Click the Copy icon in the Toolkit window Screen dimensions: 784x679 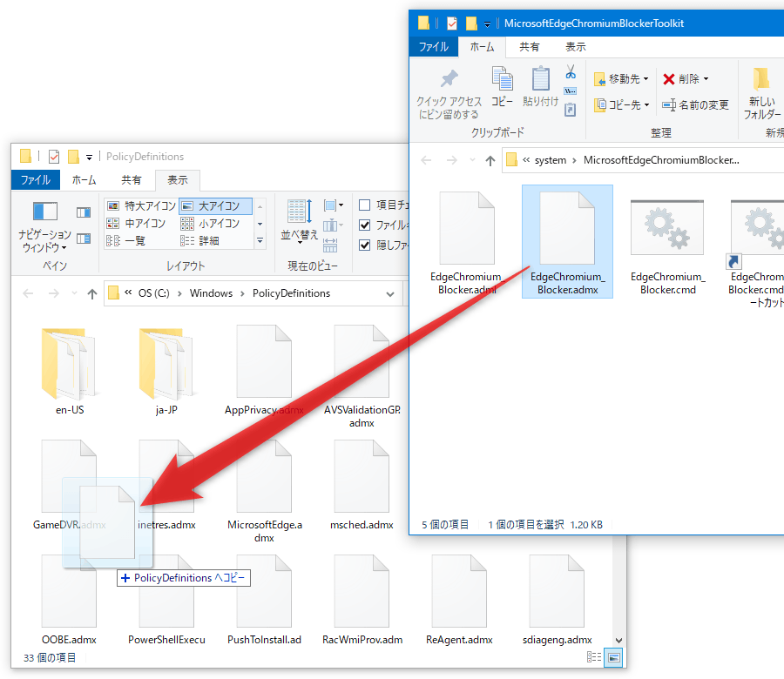(502, 78)
